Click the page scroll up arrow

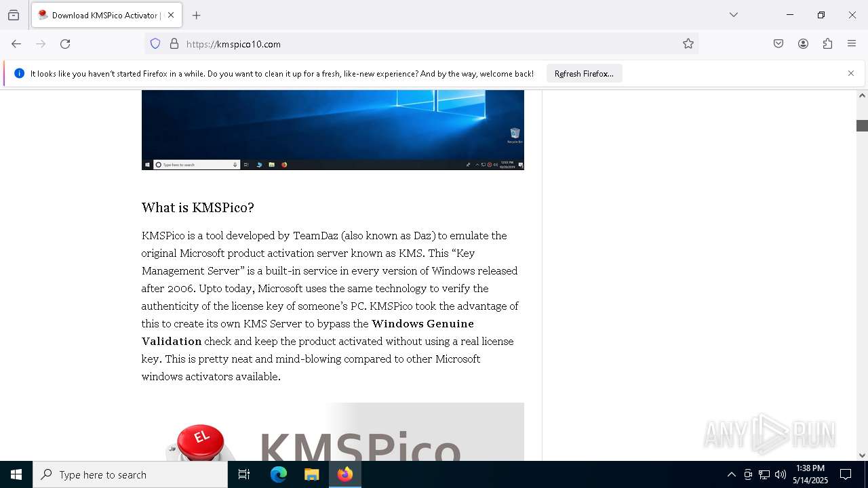click(862, 96)
